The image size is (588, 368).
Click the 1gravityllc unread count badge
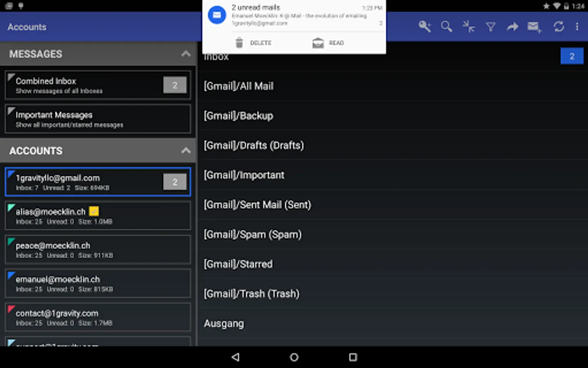coord(175,182)
